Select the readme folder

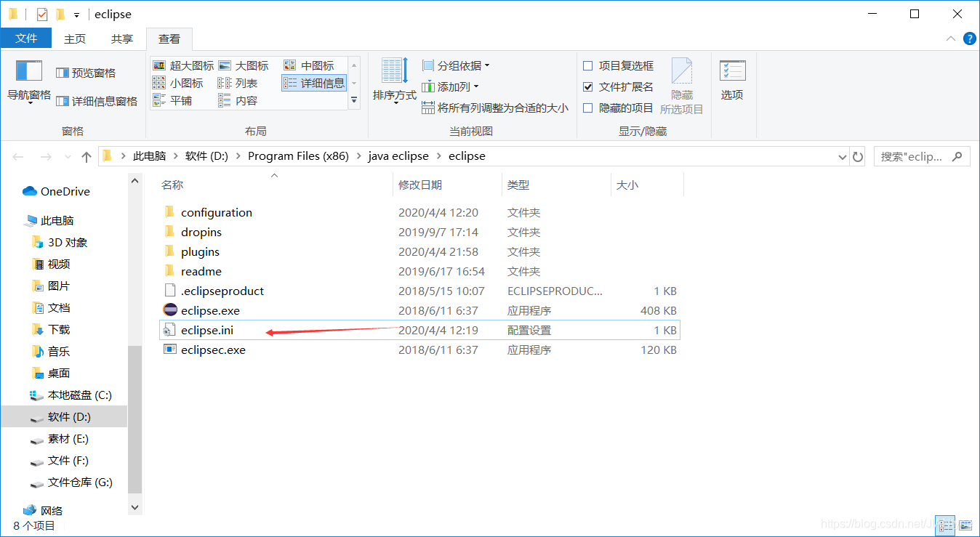(x=419, y=271)
